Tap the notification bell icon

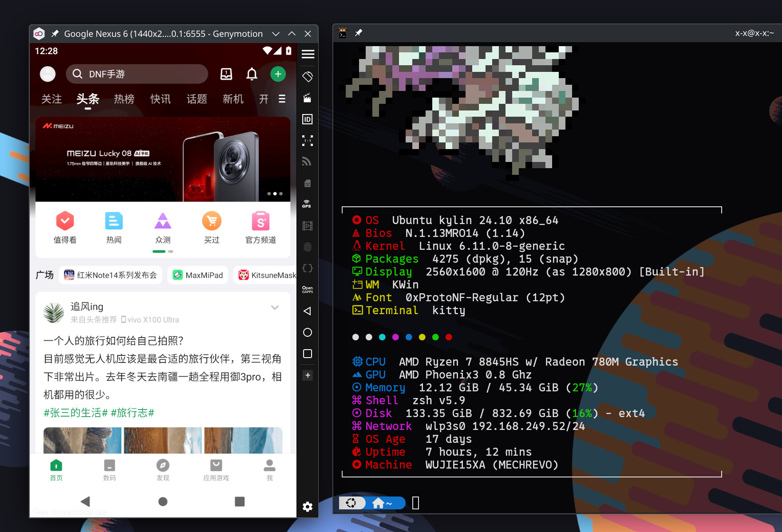pyautogui.click(x=252, y=74)
